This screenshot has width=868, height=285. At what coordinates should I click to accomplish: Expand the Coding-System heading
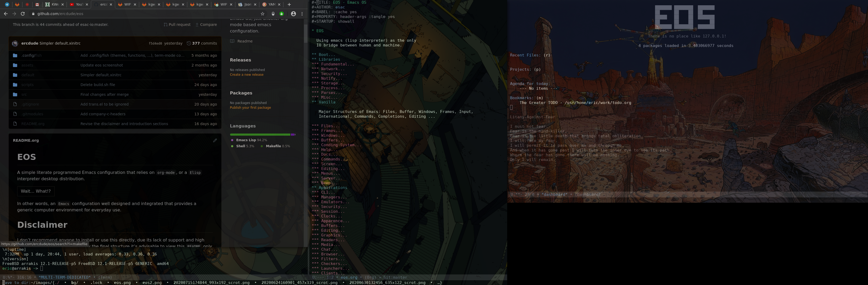[x=340, y=145]
